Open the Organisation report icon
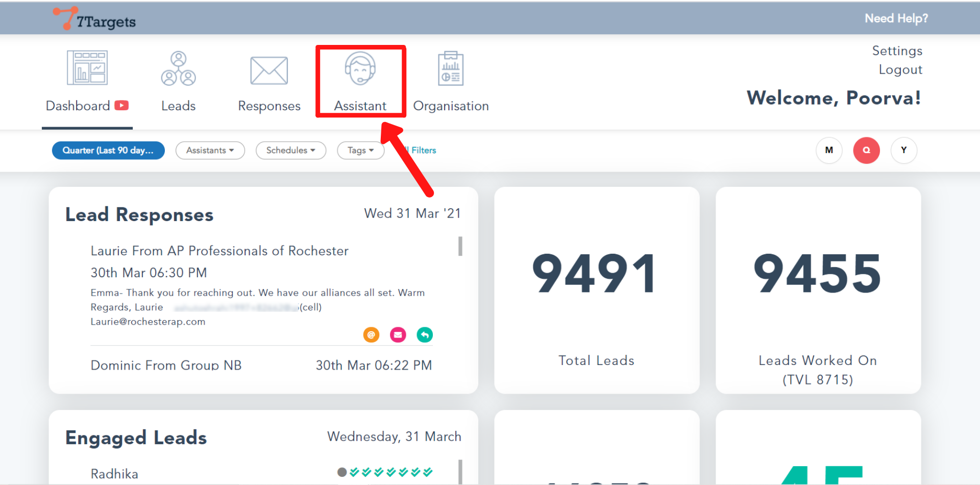The height and width of the screenshot is (485, 980). [x=451, y=69]
